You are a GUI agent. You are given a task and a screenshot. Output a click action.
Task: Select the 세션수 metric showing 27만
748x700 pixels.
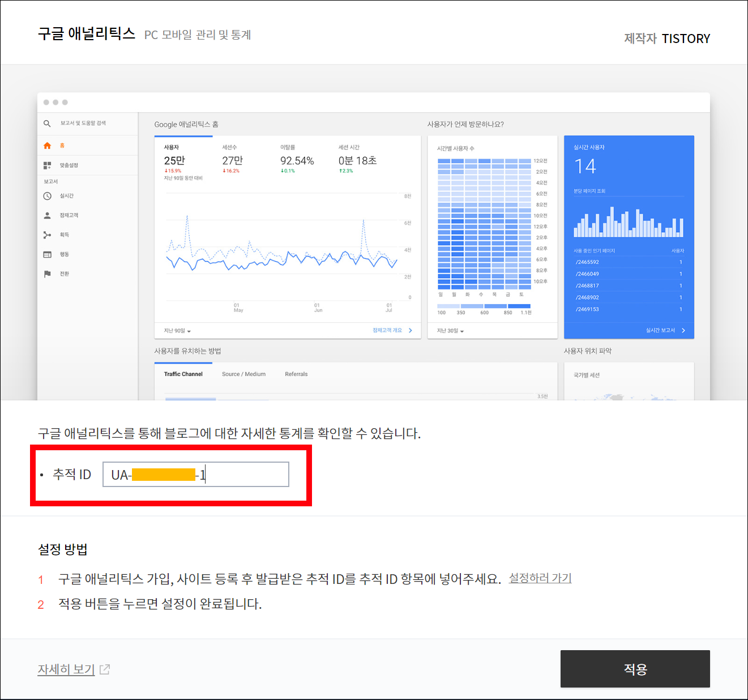coord(233,160)
